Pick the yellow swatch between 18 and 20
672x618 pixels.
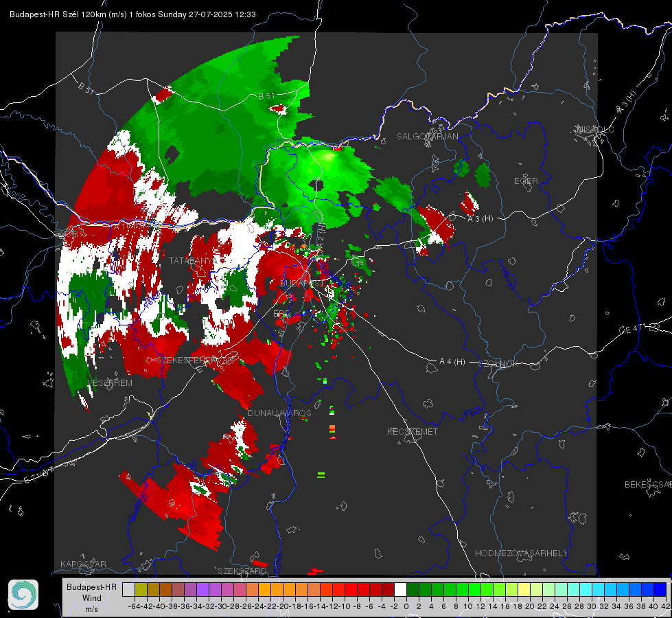(x=524, y=589)
